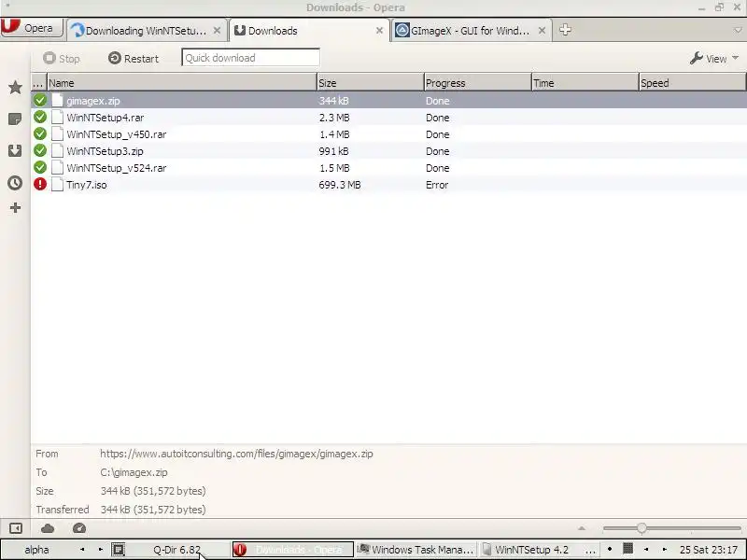Click the green check icon for WinNTSetup_v524.rar
This screenshot has height=560, width=747.
(40, 167)
